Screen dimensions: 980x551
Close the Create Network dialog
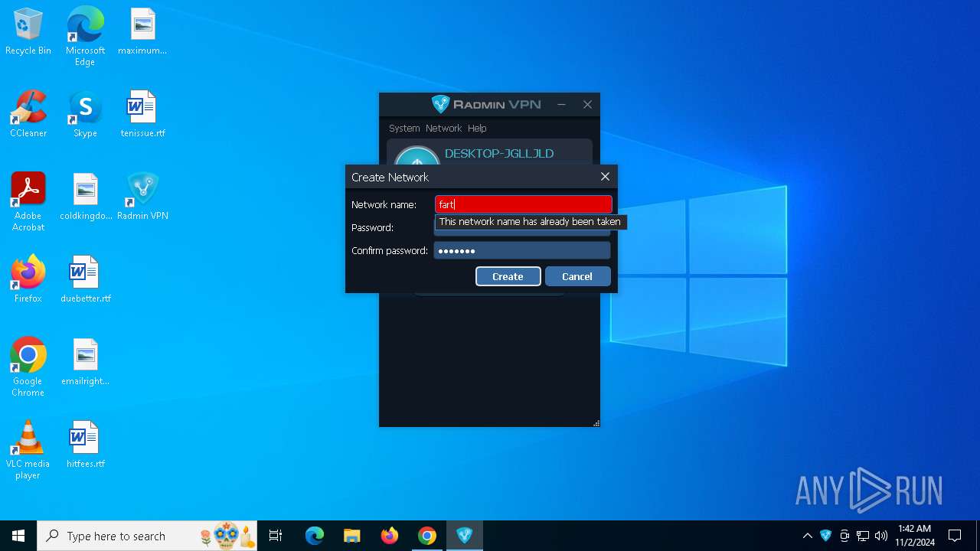[605, 177]
